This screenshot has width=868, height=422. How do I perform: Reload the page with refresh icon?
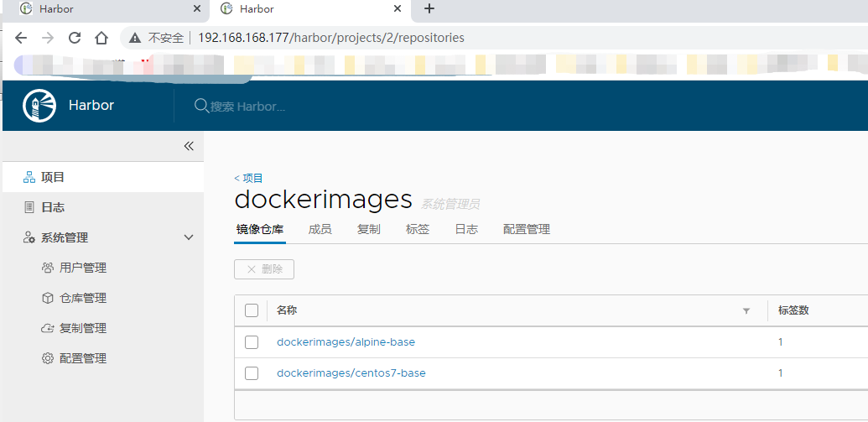(x=75, y=38)
